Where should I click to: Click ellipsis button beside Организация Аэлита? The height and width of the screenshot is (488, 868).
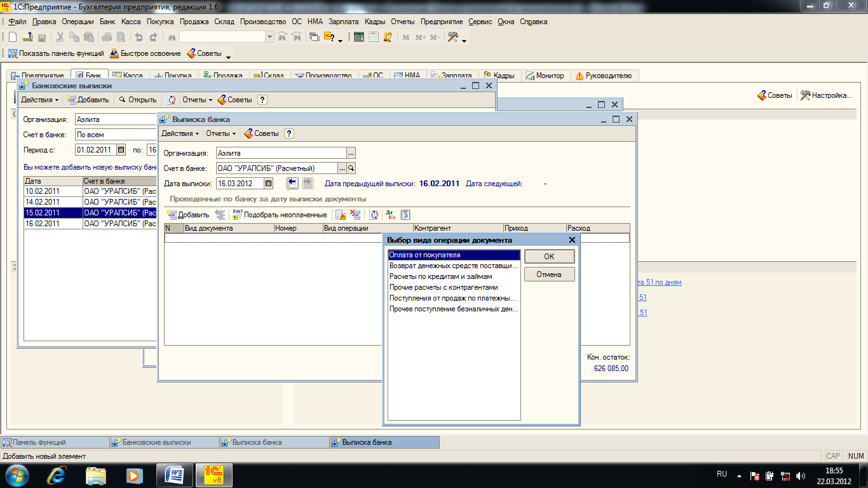(x=351, y=153)
